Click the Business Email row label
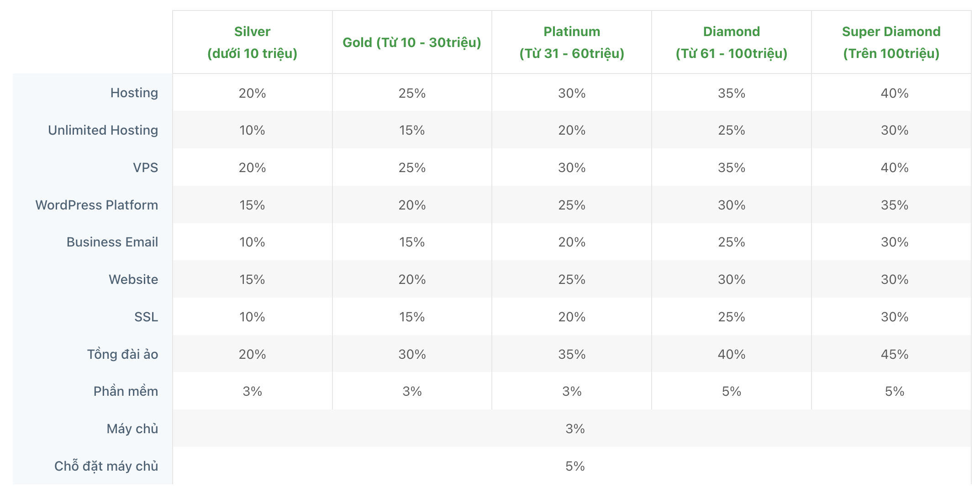 tap(112, 242)
